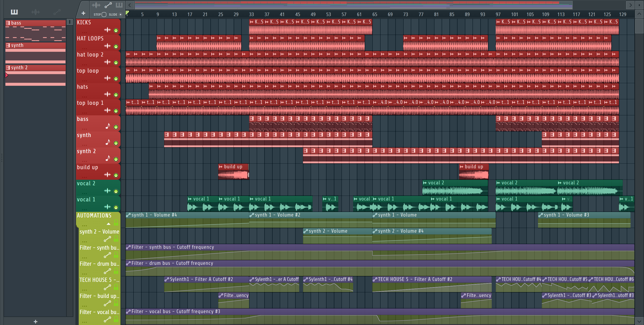Mute the bass track
This screenshot has width=644, height=325.
pyautogui.click(x=116, y=127)
